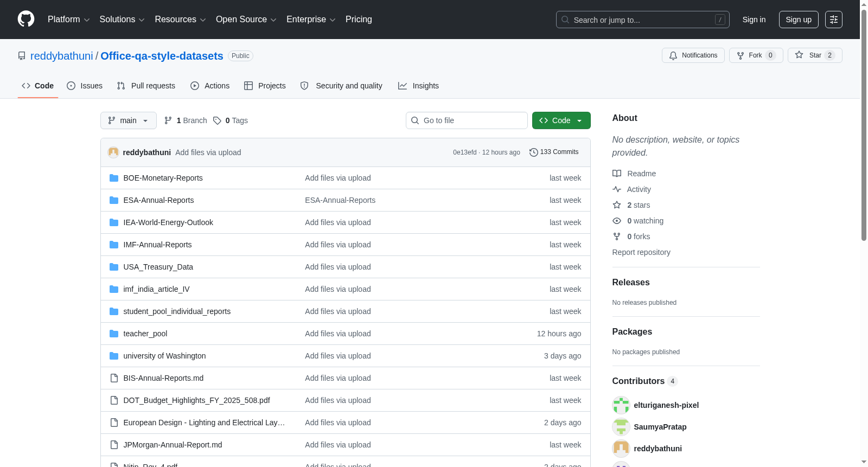The width and height of the screenshot is (868, 467).
Task: Open the student_pool_individual_reports folder icon
Action: [x=114, y=311]
